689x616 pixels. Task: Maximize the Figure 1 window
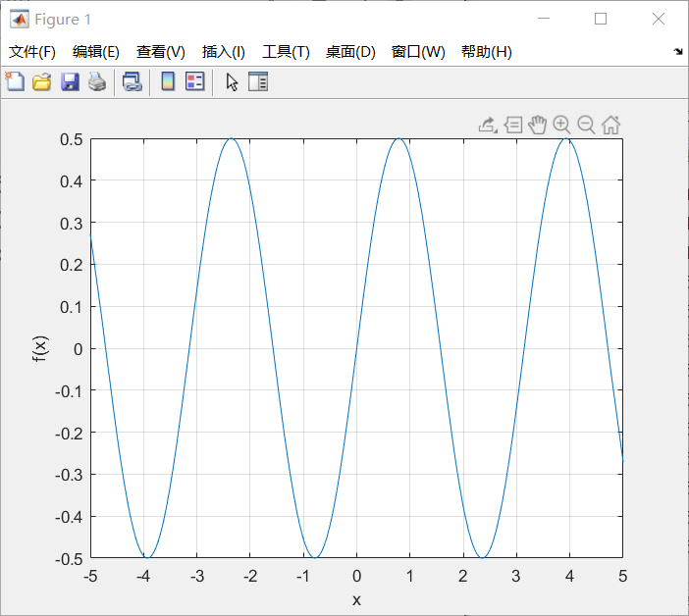click(601, 19)
